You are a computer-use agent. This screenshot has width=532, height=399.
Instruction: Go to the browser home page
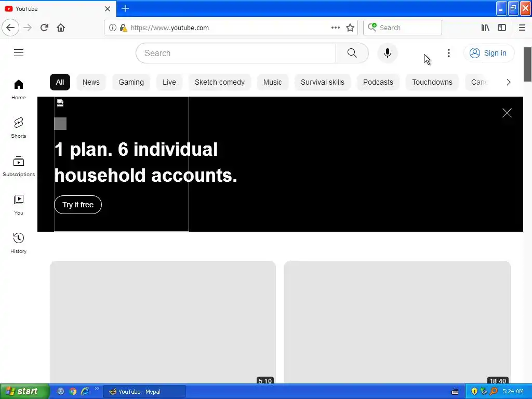(x=61, y=28)
